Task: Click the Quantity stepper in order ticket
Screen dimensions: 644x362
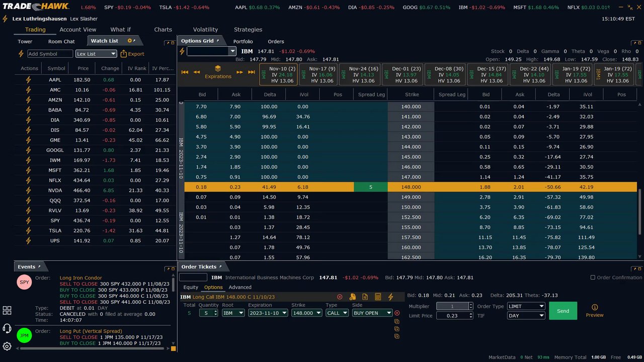Action: point(216,313)
